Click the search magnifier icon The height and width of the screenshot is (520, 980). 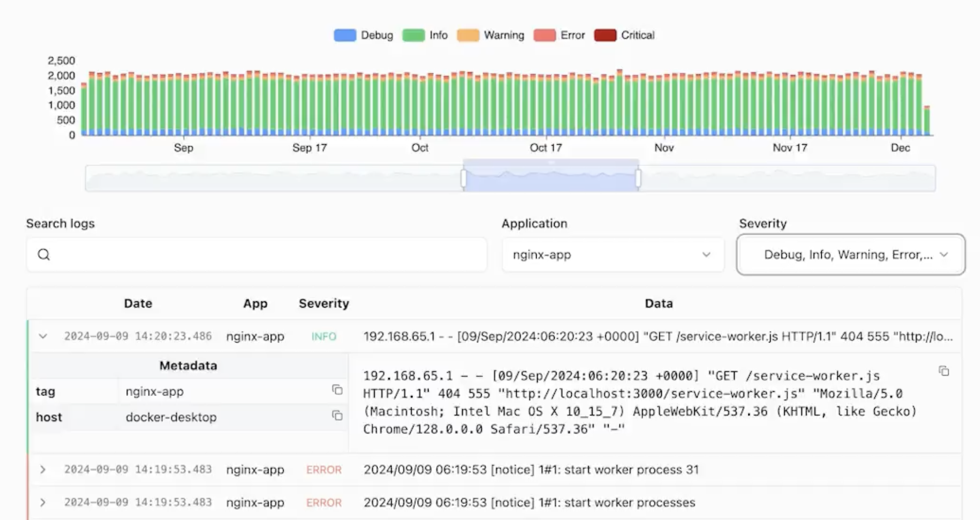pos(44,254)
